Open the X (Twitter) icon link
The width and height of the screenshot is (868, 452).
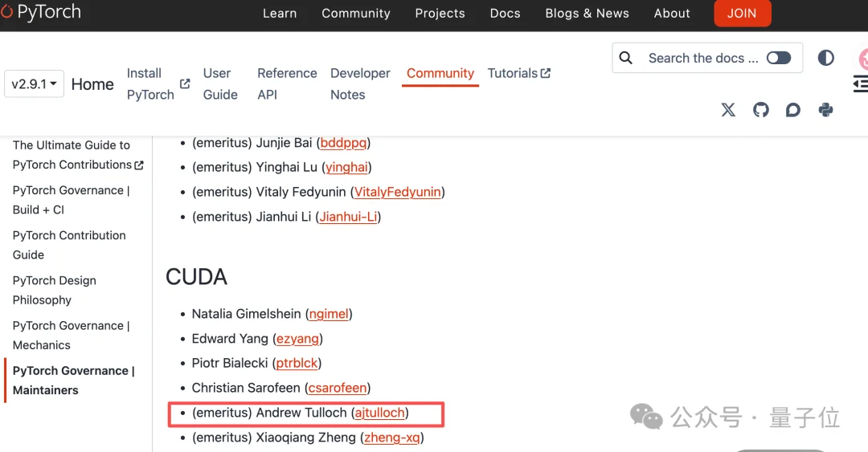click(728, 109)
